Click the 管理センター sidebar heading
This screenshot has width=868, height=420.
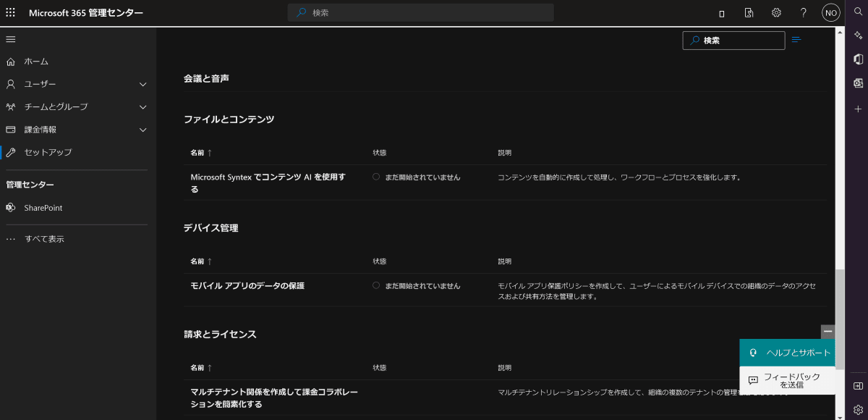coord(30,185)
